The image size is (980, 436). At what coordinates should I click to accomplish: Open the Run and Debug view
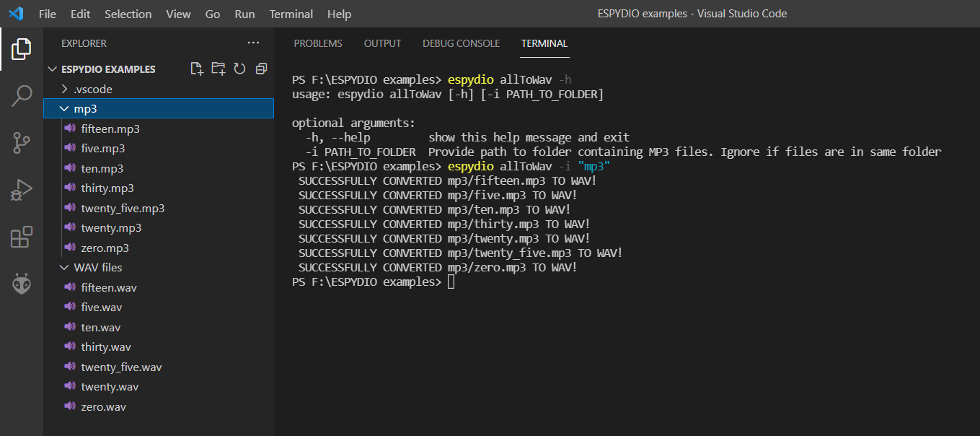pyautogui.click(x=22, y=190)
